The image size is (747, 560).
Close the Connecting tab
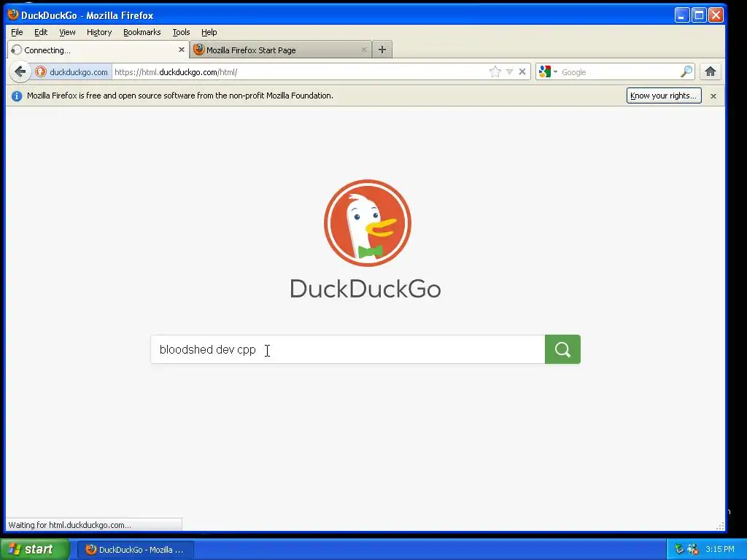click(182, 50)
